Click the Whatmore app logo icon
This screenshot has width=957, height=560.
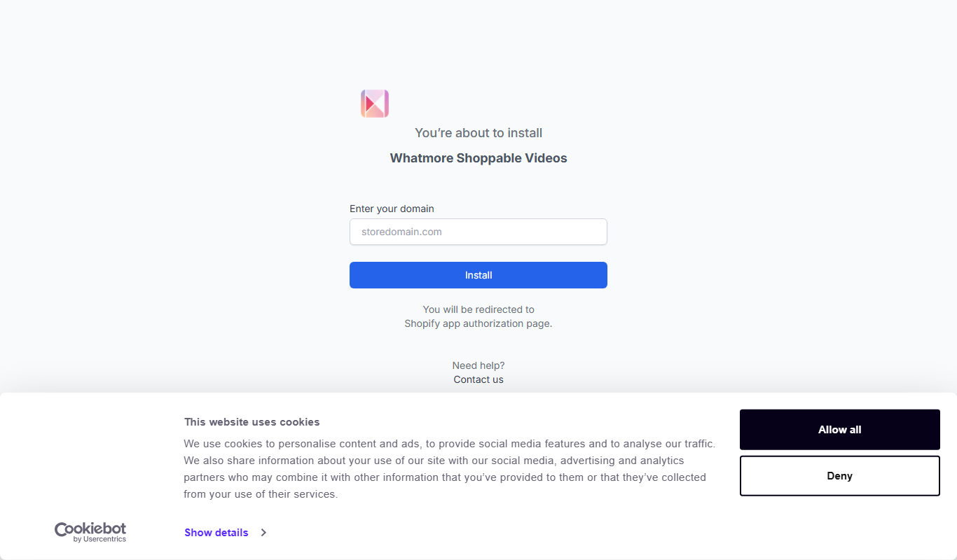[x=375, y=104]
